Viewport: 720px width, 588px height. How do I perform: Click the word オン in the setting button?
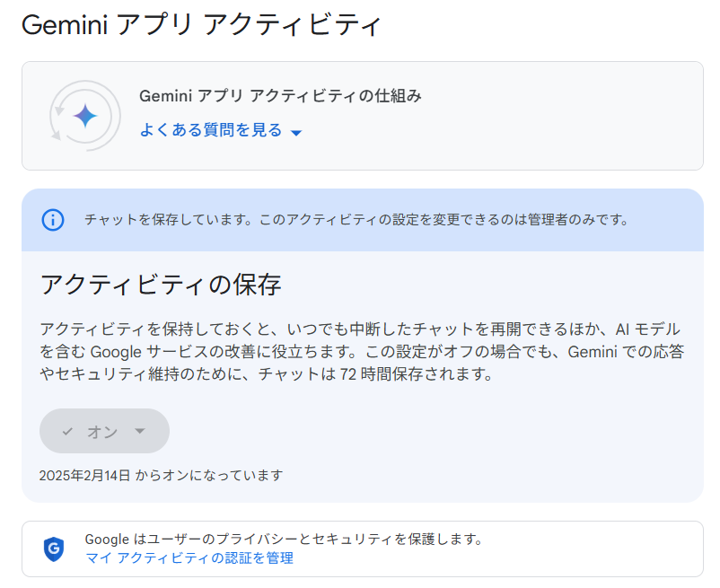101,432
